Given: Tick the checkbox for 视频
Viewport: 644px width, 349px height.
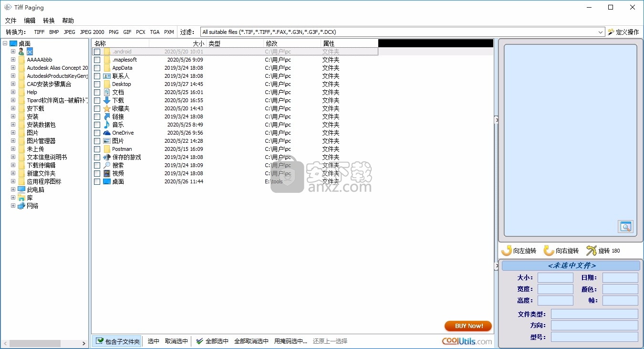Looking at the screenshot, I should tap(97, 173).
